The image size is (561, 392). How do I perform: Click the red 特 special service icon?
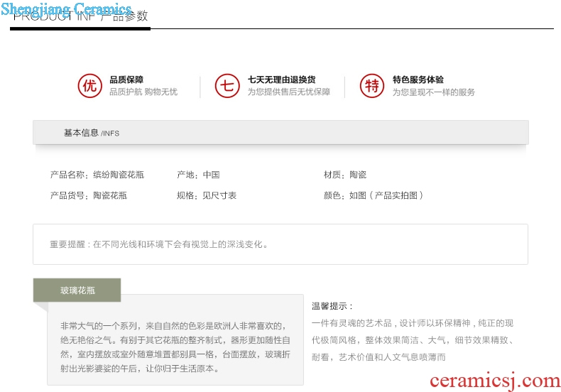tap(371, 86)
